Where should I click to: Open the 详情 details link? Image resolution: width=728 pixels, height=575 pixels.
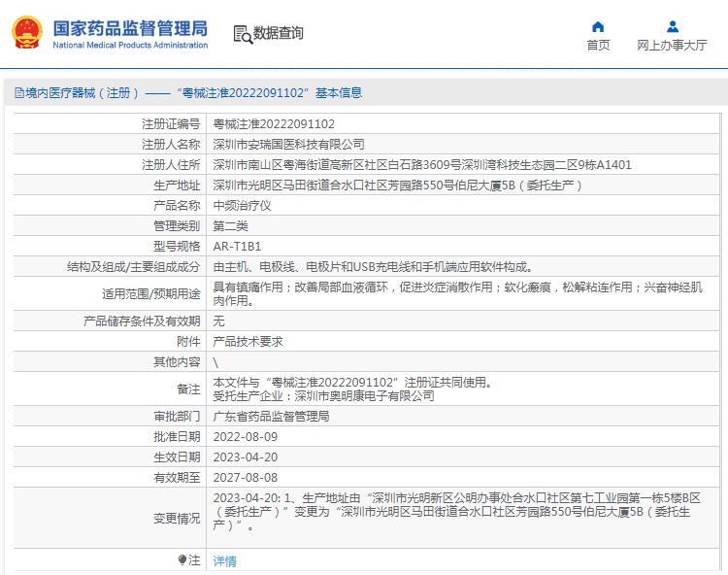click(x=225, y=561)
